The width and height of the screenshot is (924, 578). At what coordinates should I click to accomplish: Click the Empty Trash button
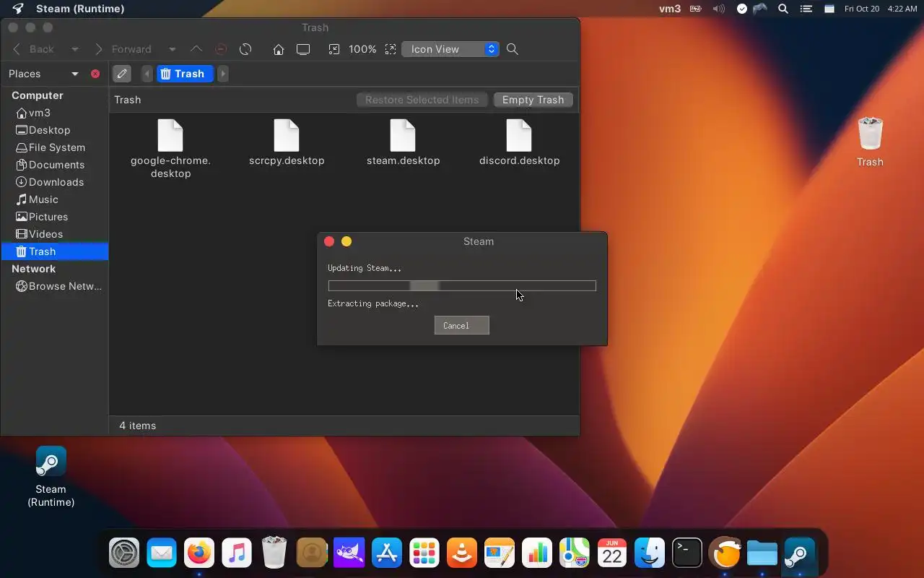pyautogui.click(x=533, y=100)
